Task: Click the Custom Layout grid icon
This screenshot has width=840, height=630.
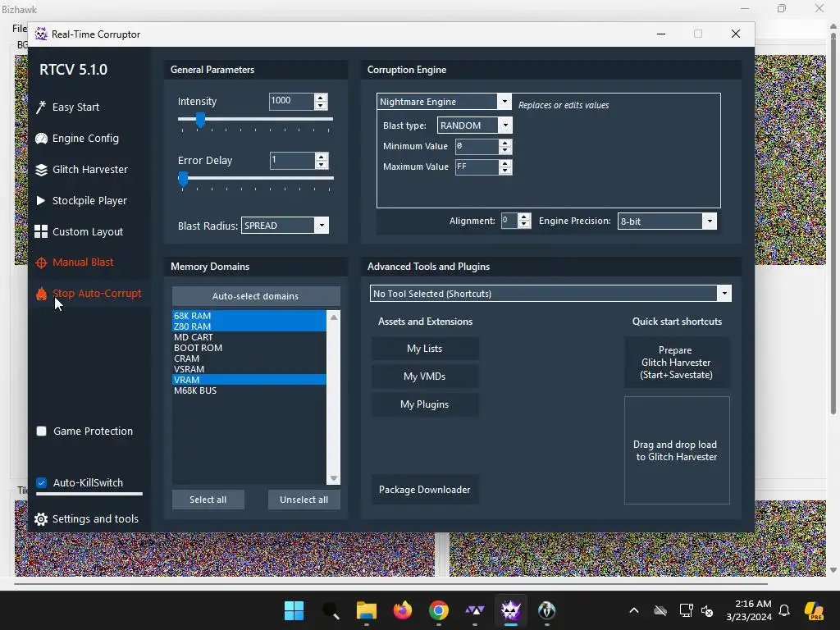Action: 41,231
